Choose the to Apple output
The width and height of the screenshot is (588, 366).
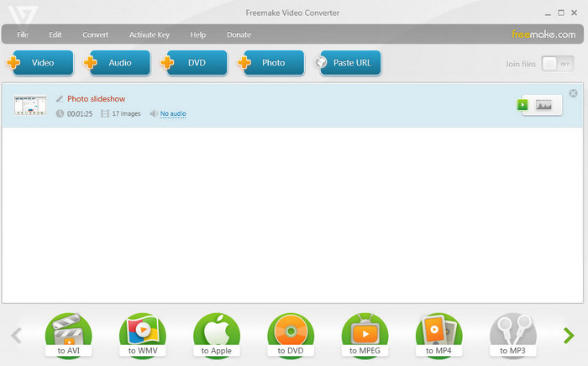pos(217,335)
